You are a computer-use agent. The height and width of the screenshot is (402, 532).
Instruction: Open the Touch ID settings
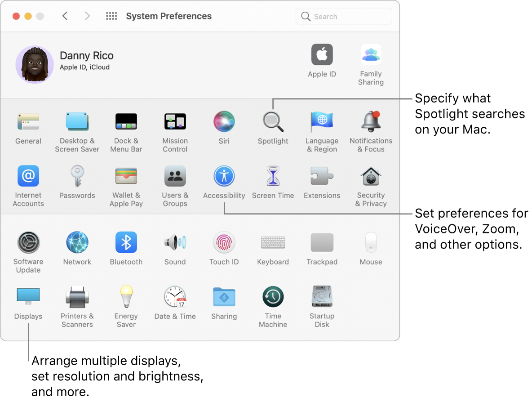(x=224, y=242)
